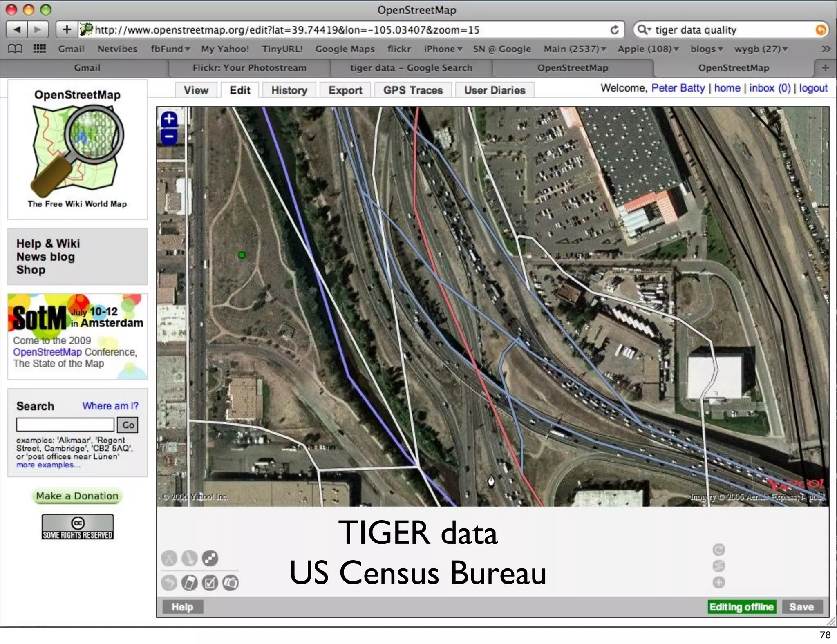Click the Save button in editor
This screenshot has height=644, width=837.
click(x=802, y=607)
